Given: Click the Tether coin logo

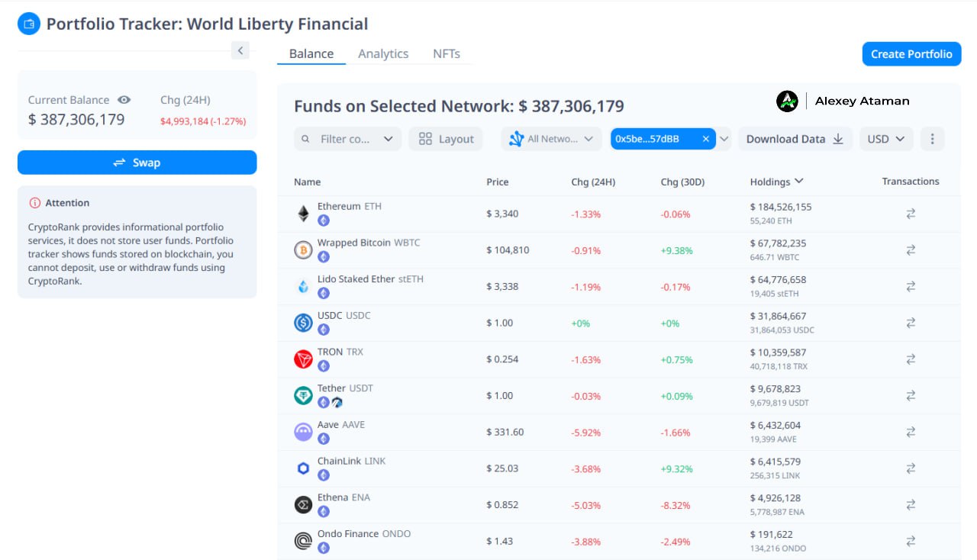Looking at the screenshot, I should click(x=303, y=395).
